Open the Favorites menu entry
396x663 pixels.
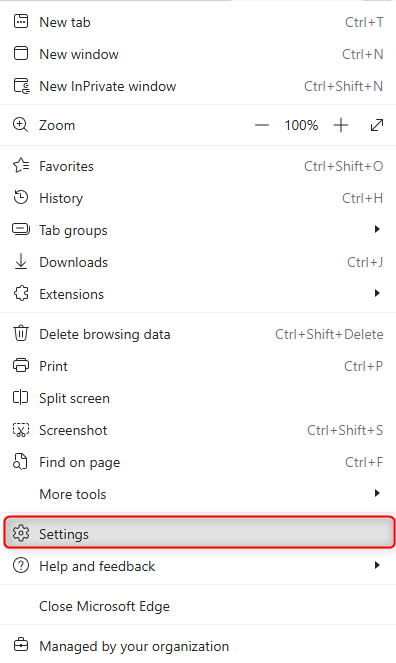(198, 166)
